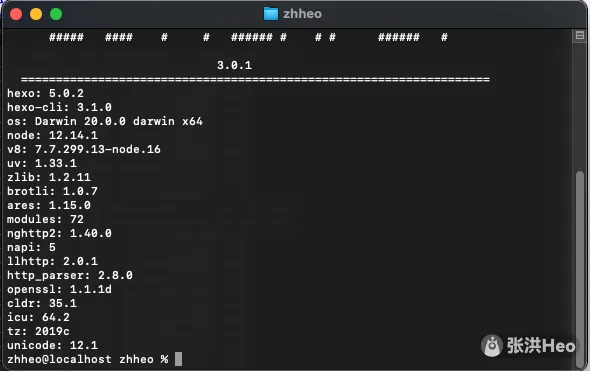
Task: Click the icu: 64.2 line
Action: coord(38,317)
